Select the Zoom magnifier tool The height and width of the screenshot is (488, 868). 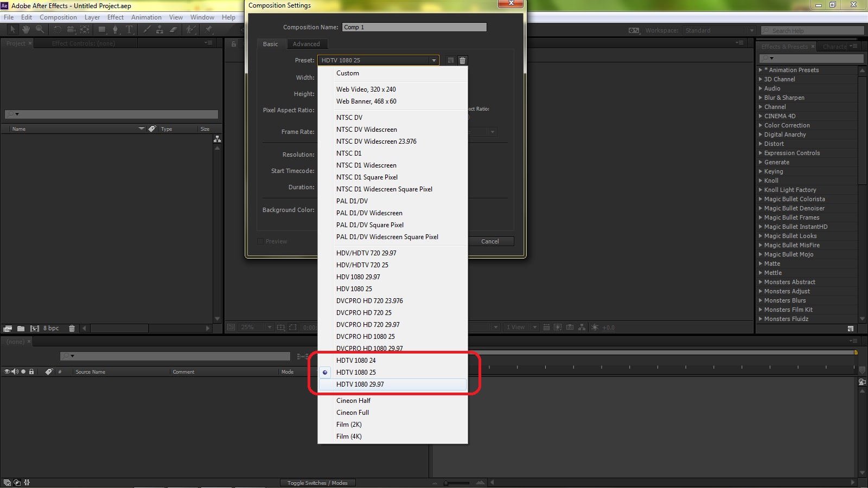(40, 30)
